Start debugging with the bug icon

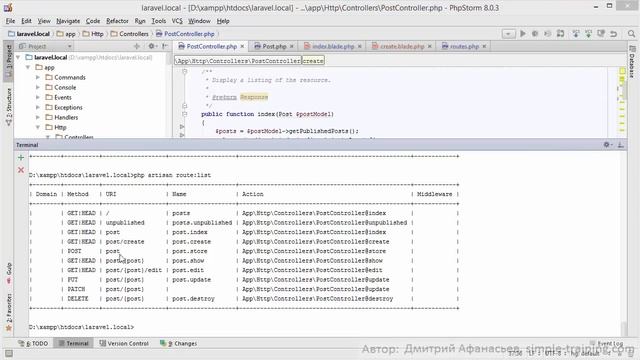(535, 34)
